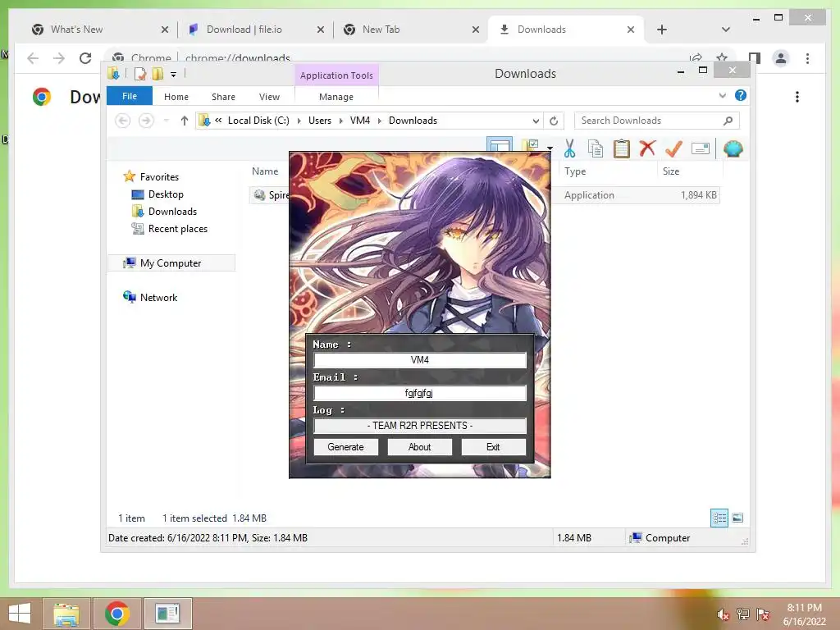Image resolution: width=840 pixels, height=630 pixels.
Task: Click the Chrome back arrow
Action: click(x=33, y=58)
